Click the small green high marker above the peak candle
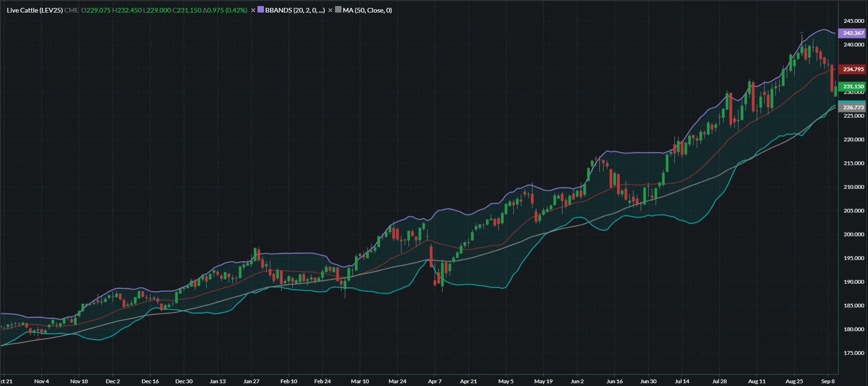The width and height of the screenshot is (868, 386). click(802, 33)
